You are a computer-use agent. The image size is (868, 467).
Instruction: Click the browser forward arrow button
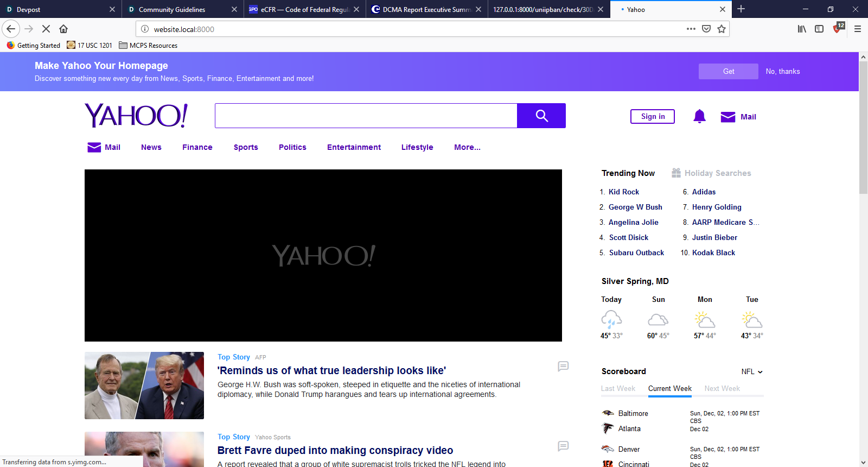29,29
